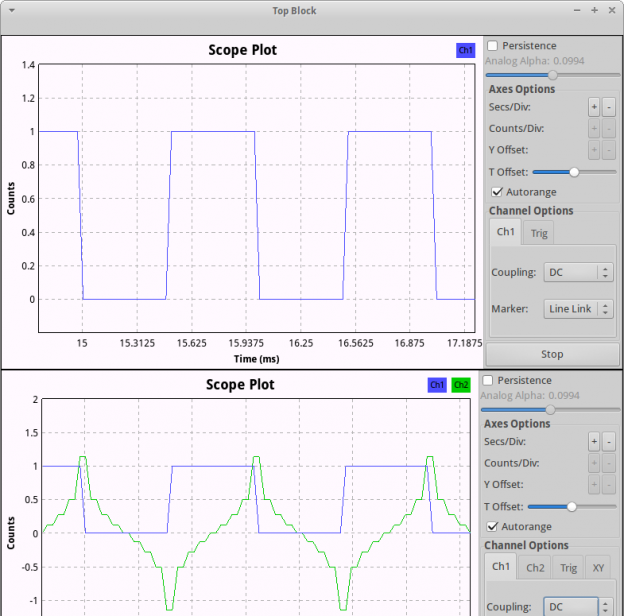The image size is (624, 616).
Task: Open the top Coupling DC dropdown
Action: tap(578, 272)
